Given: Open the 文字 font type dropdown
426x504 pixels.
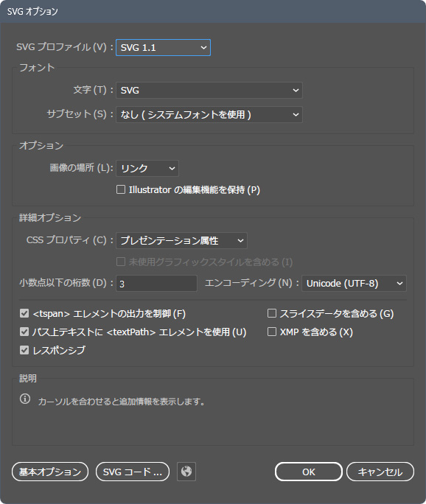Looking at the screenshot, I should pyautogui.click(x=209, y=91).
